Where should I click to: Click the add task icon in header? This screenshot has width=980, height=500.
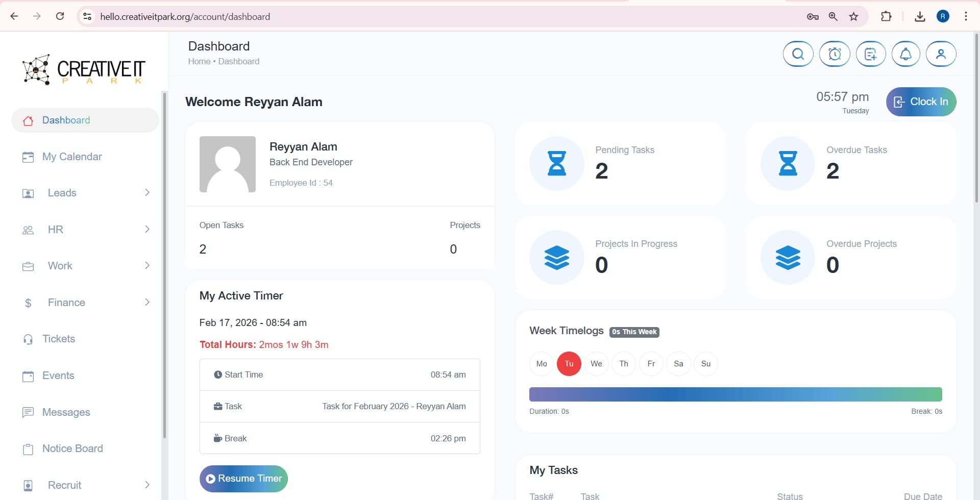(x=870, y=54)
